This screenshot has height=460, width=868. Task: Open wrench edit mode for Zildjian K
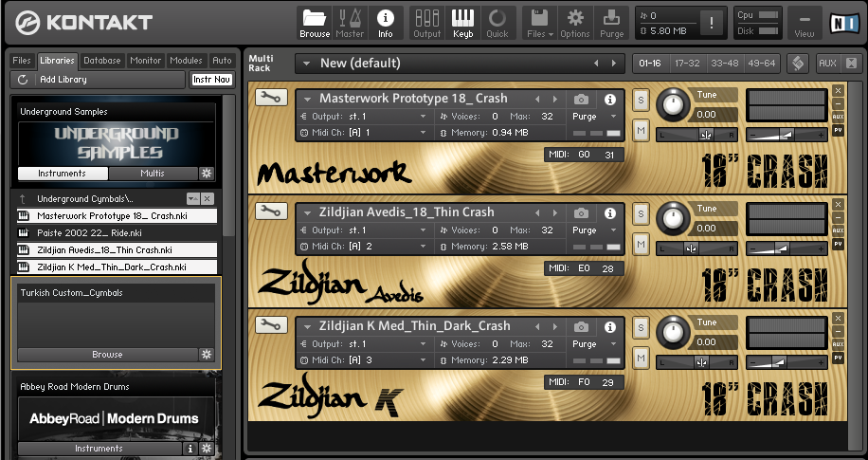(271, 324)
